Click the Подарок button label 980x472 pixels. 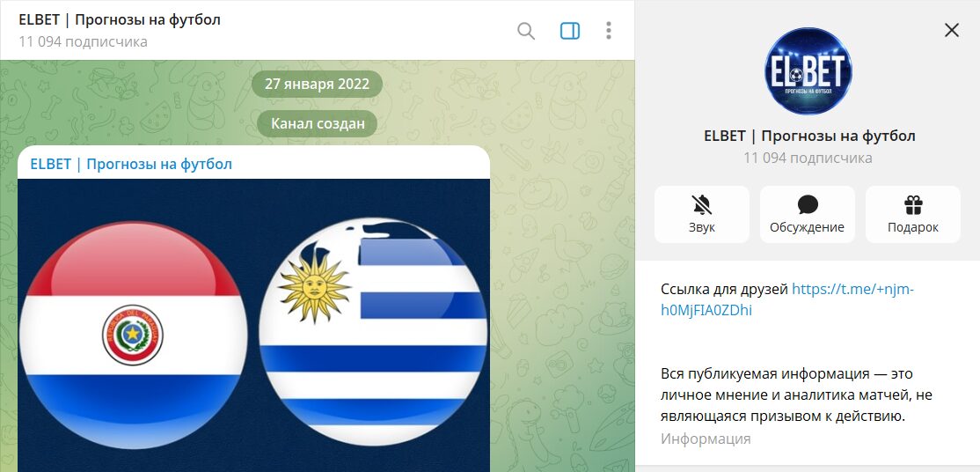coord(913,228)
